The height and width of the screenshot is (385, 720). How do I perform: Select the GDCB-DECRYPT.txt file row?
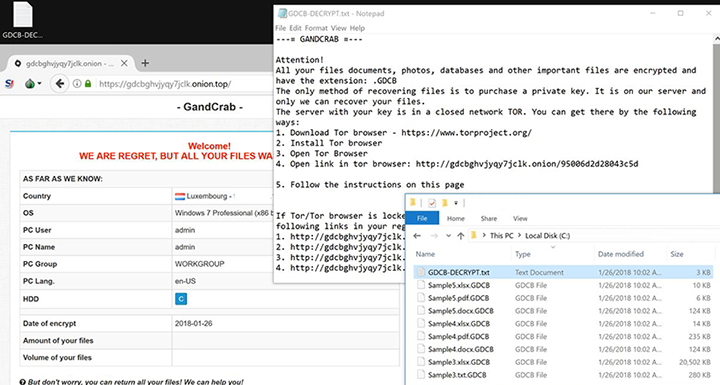563,272
